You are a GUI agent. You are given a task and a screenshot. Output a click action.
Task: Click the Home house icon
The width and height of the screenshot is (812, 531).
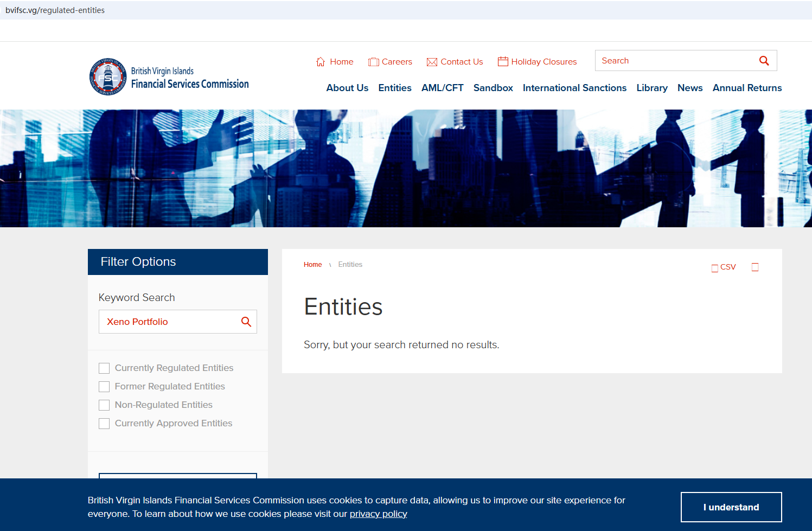[321, 62]
